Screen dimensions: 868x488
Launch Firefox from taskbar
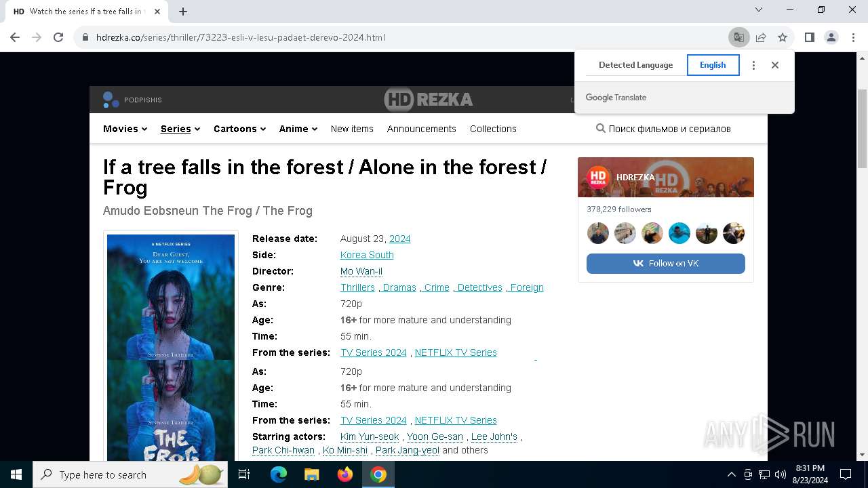pyautogui.click(x=345, y=474)
